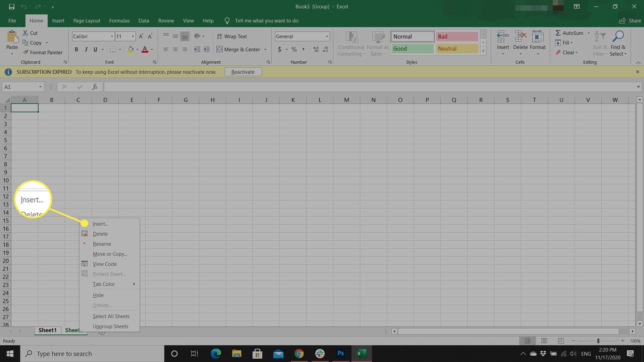Image resolution: width=644 pixels, height=362 pixels.
Task: Toggle Italic formatting checkbox
Action: coord(86,49)
